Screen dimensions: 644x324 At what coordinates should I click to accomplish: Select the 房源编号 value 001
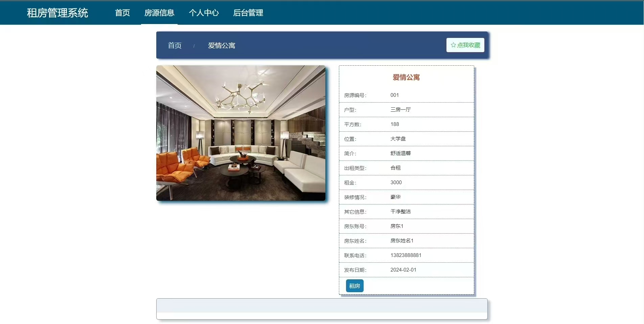click(395, 95)
